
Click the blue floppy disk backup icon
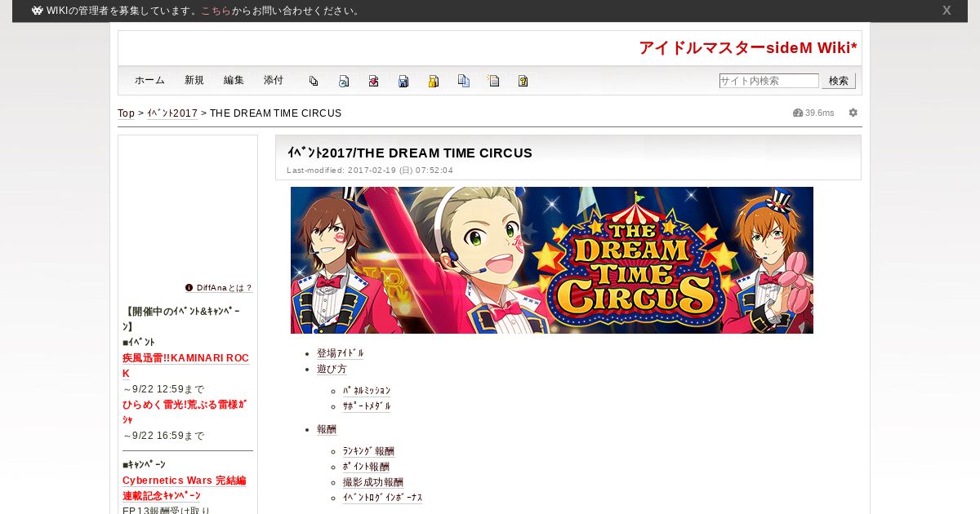pyautogui.click(x=403, y=81)
